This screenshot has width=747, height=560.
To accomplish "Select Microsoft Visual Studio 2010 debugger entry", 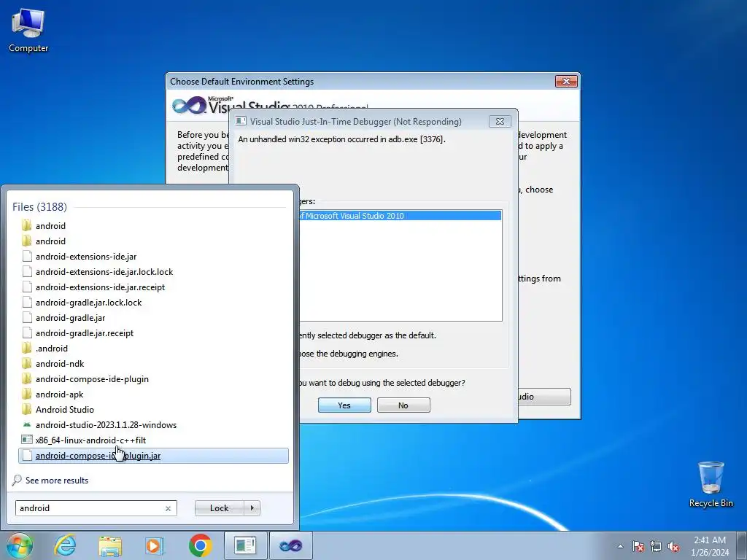I will click(400, 216).
